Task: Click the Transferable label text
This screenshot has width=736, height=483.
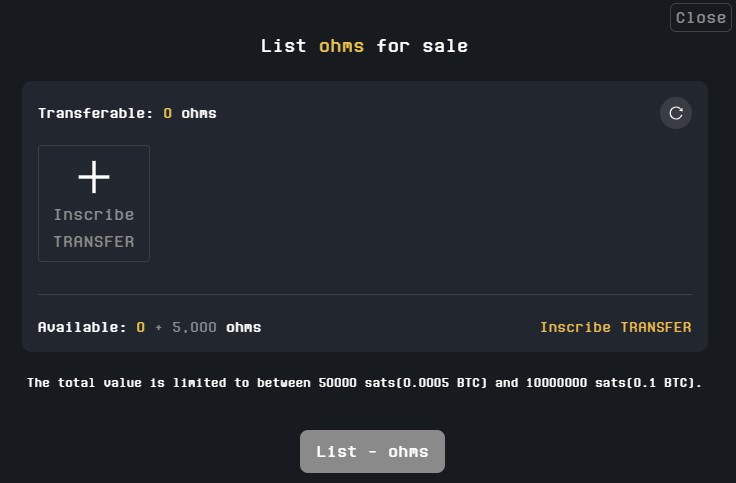Action: click(x=96, y=113)
